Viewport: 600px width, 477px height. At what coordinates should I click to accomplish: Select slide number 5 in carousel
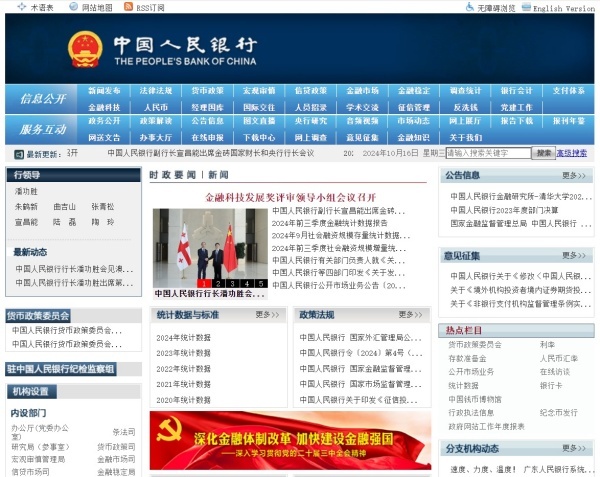coord(261,283)
